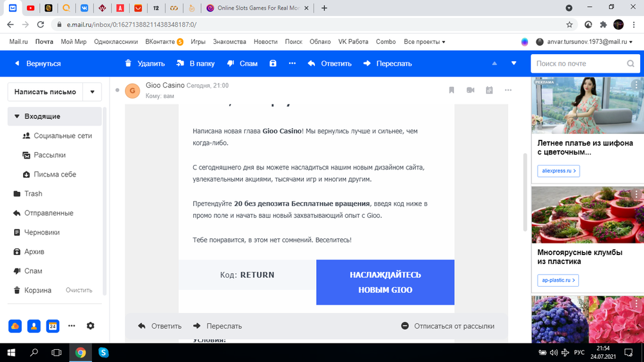Open Корзина folder
This screenshot has width=644, height=362.
click(x=32, y=290)
